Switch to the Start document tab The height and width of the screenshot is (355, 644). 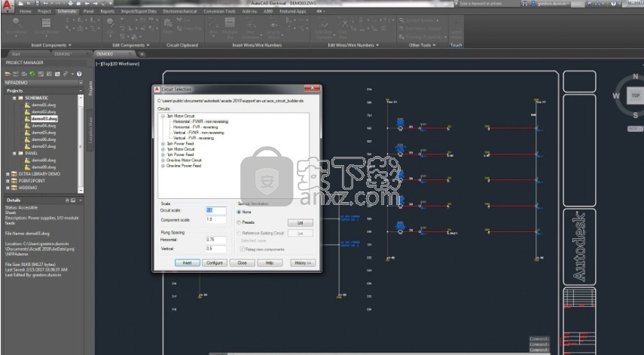click(16, 54)
